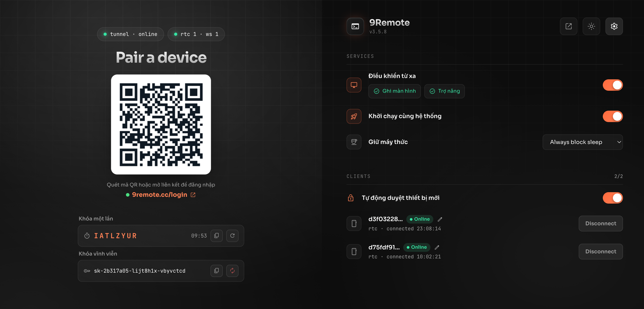Click the Trợ năng permission chip
The width and height of the screenshot is (644, 309).
coord(444,91)
